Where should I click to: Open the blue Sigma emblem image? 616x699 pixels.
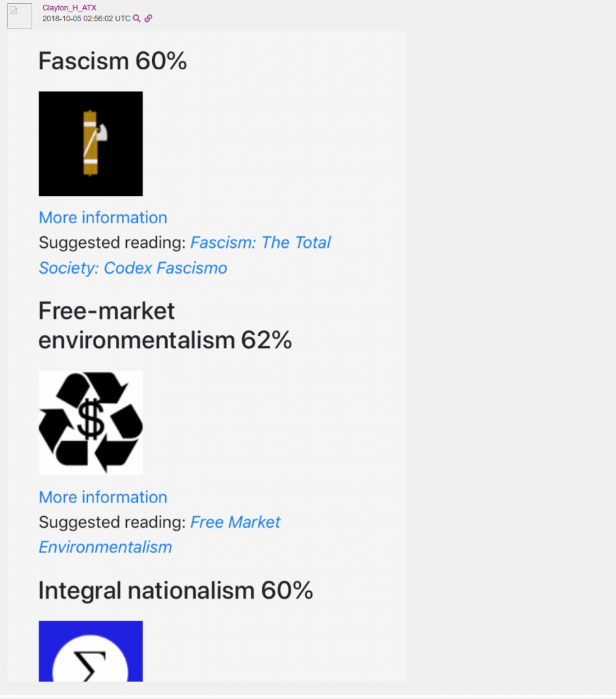(x=91, y=651)
